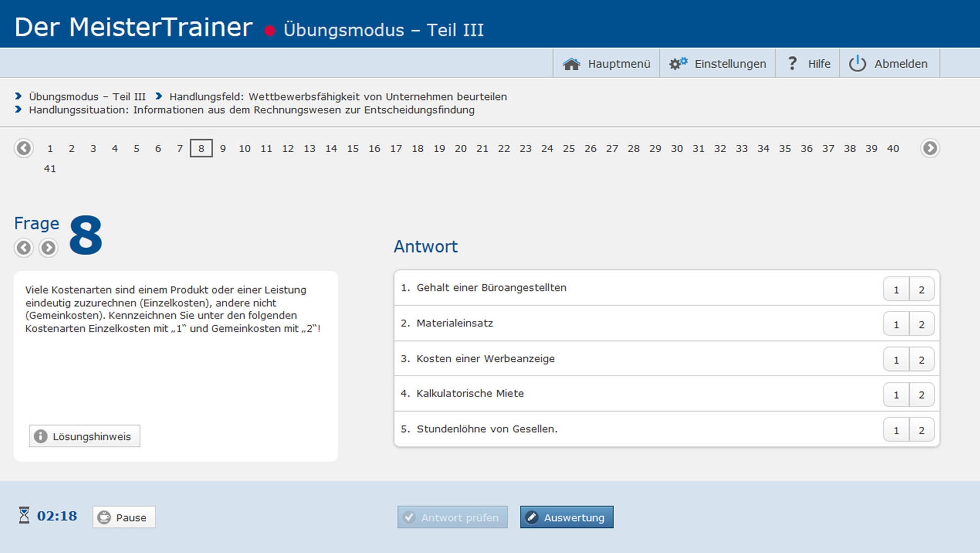
Task: Mark Kosten einer Werbeanzeige as 1
Action: 896,360
